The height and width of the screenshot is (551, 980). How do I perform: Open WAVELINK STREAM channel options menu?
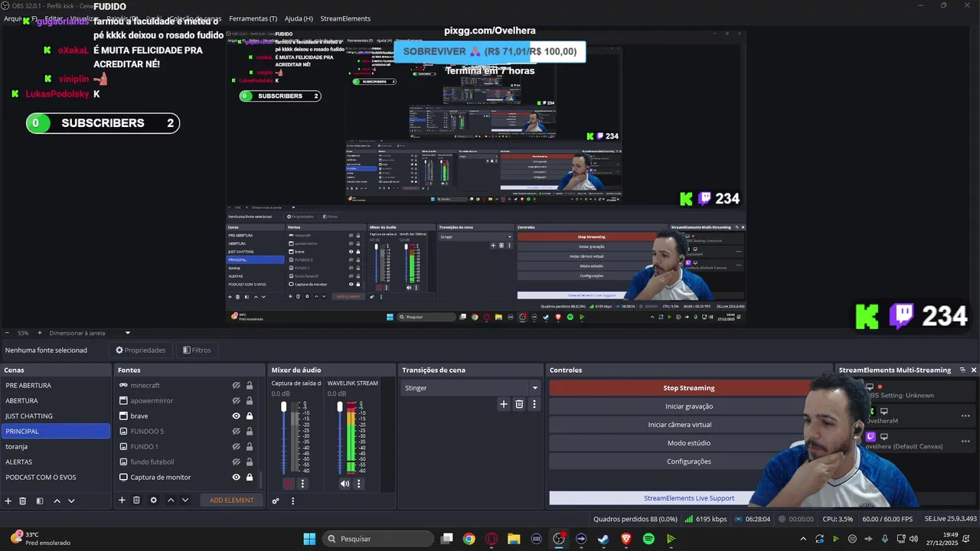[x=358, y=484]
